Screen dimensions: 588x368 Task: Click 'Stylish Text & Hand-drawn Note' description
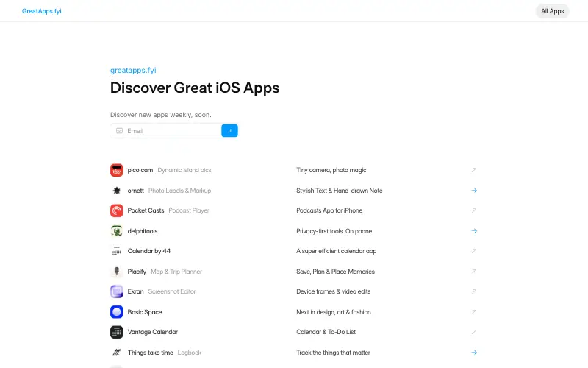tap(340, 191)
